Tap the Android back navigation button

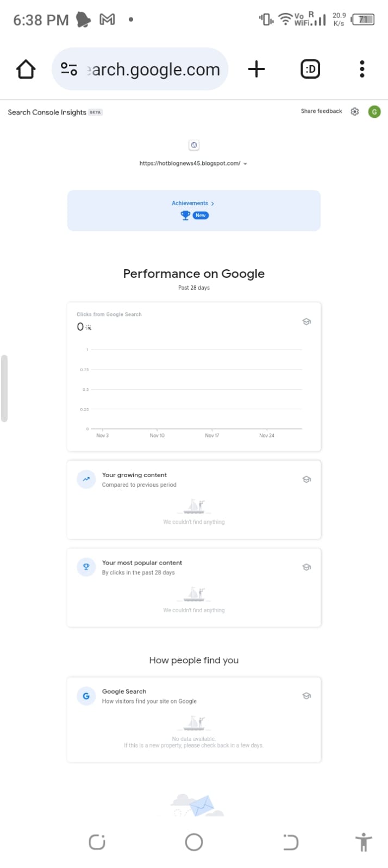(x=291, y=842)
